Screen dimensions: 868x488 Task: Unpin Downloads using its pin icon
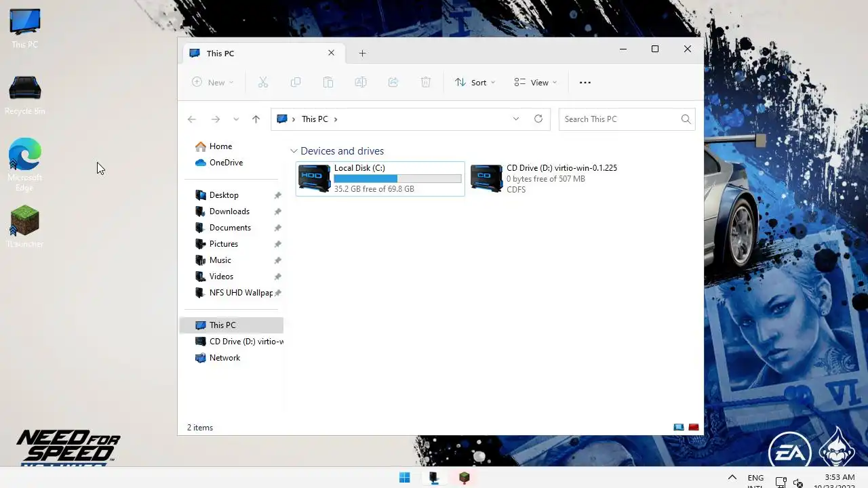coord(277,211)
